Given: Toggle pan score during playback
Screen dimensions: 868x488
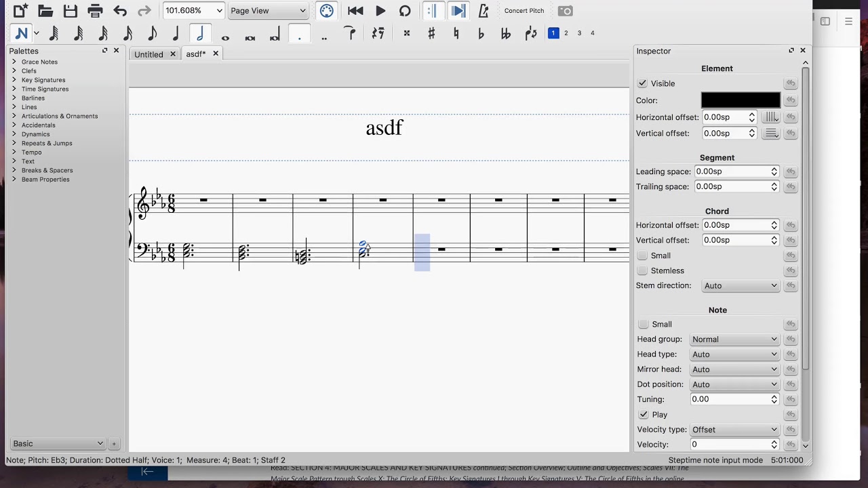Looking at the screenshot, I should (x=458, y=11).
